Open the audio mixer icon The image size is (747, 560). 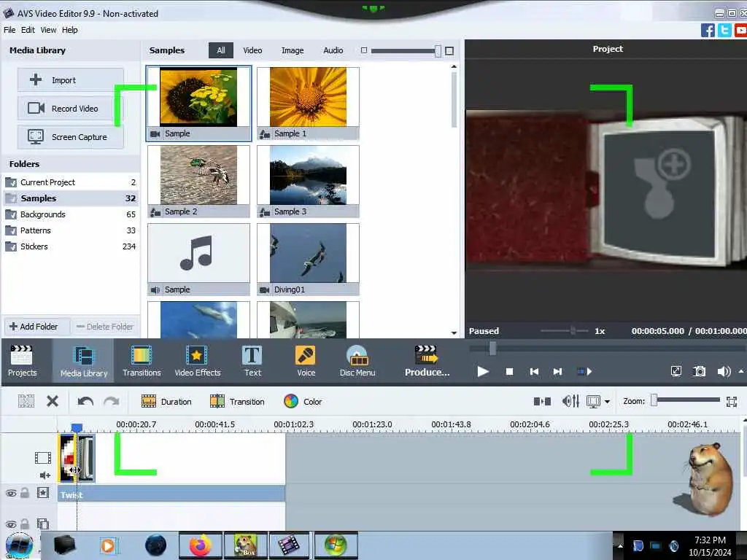tap(570, 402)
